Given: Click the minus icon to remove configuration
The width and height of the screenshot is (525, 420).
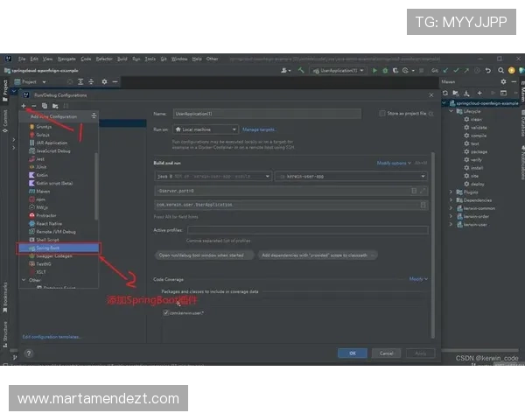Looking at the screenshot, I should 33,105.
